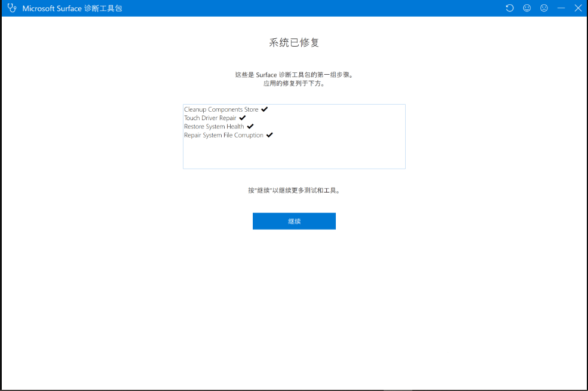Click the 应用的修复列于下方 description line

(x=294, y=83)
